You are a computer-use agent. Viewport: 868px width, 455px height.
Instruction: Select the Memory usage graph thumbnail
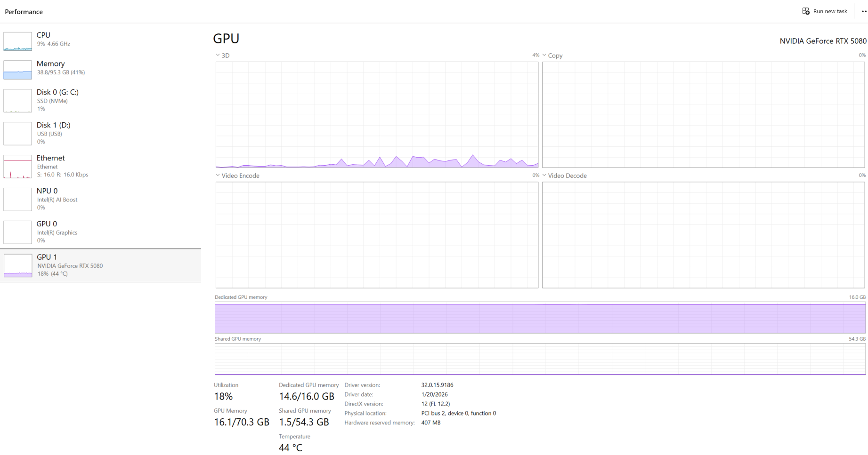(x=17, y=70)
